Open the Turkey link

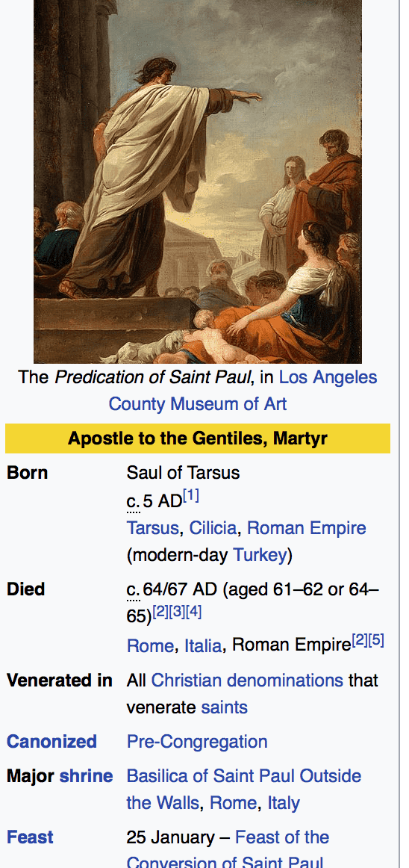click(260, 555)
